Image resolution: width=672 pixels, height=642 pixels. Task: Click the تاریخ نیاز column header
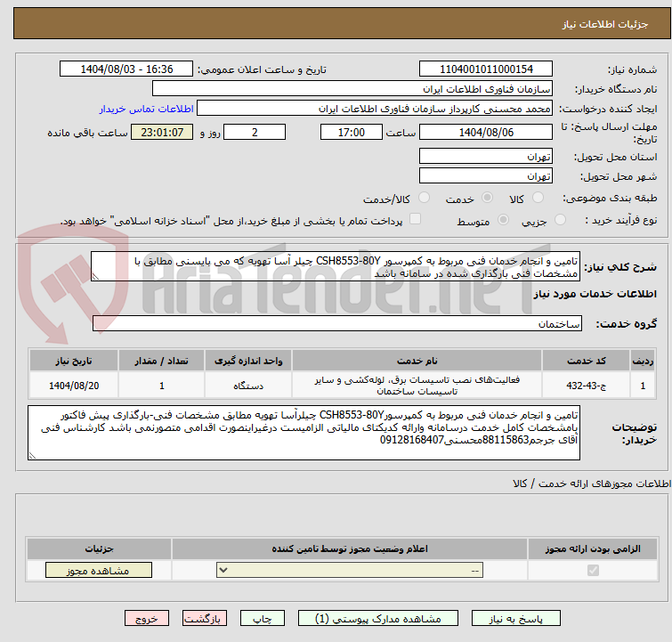[x=74, y=361]
